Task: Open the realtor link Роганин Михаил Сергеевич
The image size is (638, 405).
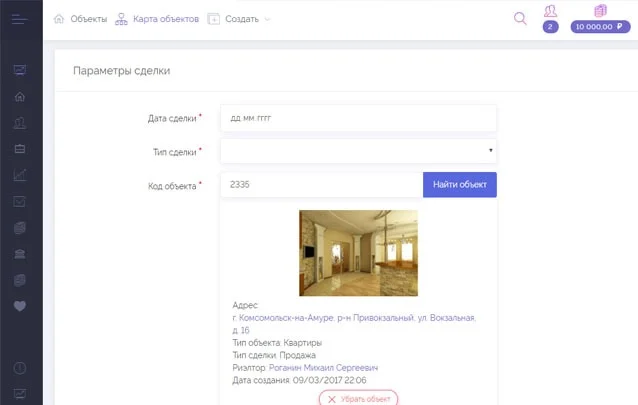Action: [x=323, y=368]
